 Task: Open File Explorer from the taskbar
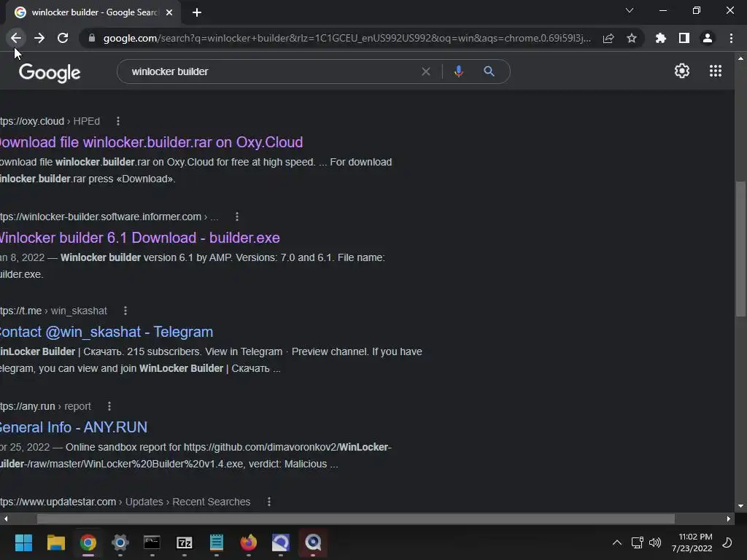55,542
